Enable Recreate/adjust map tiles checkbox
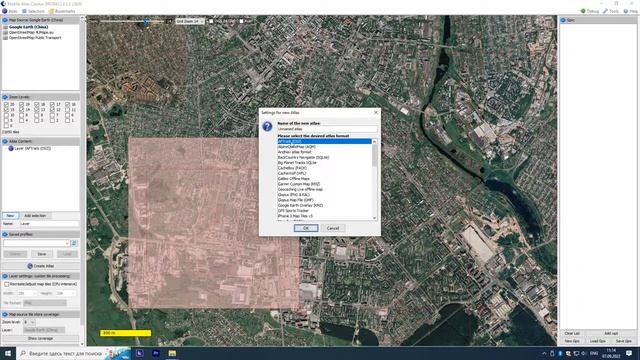Viewport: 640px width, 360px height. [x=7, y=284]
